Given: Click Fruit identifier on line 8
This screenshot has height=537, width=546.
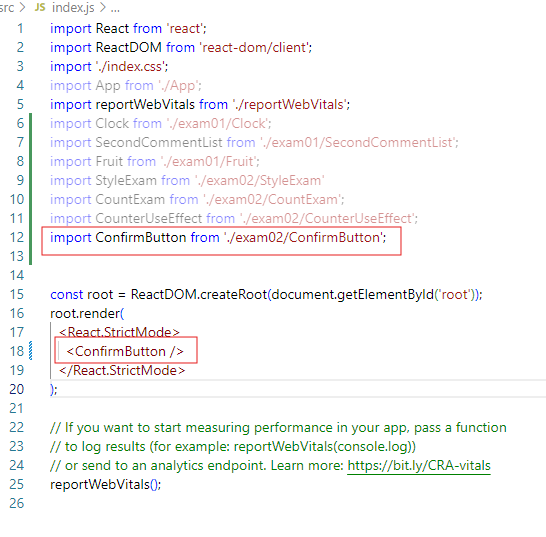Looking at the screenshot, I should (109, 162).
